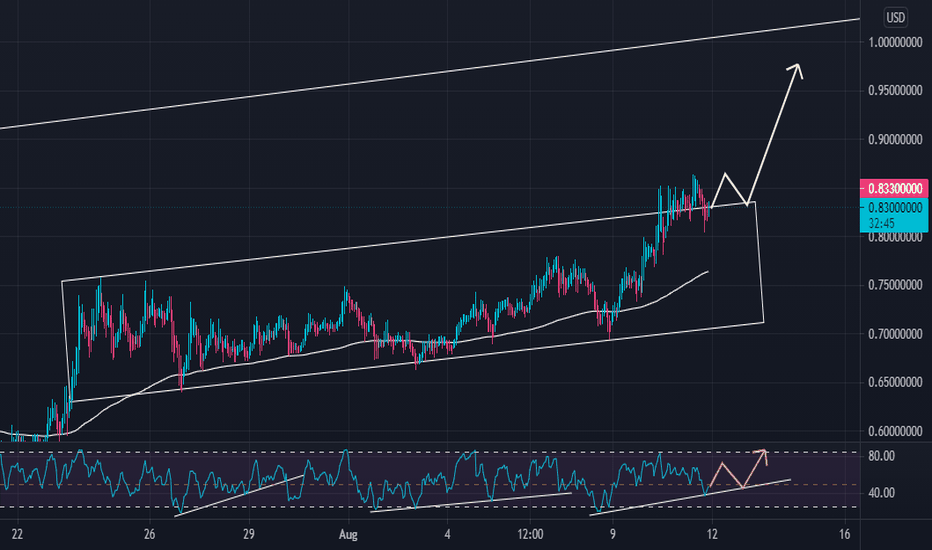Click the 22 date label on time axis
932x550 pixels.
17,534
